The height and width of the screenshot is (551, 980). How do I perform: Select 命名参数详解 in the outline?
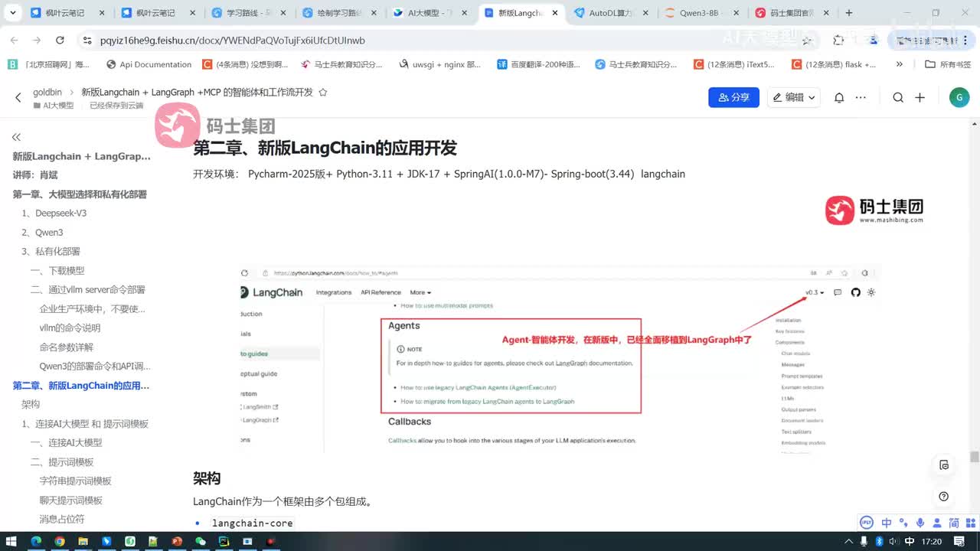(x=67, y=347)
